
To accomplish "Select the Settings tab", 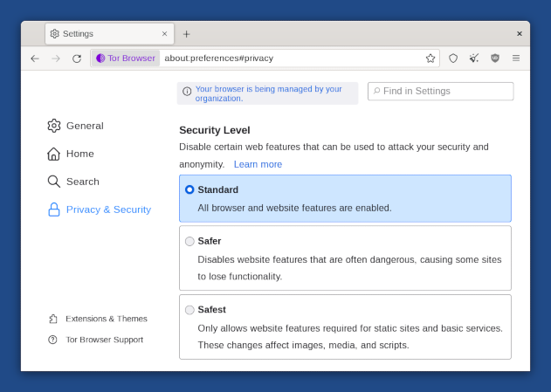I will [110, 34].
